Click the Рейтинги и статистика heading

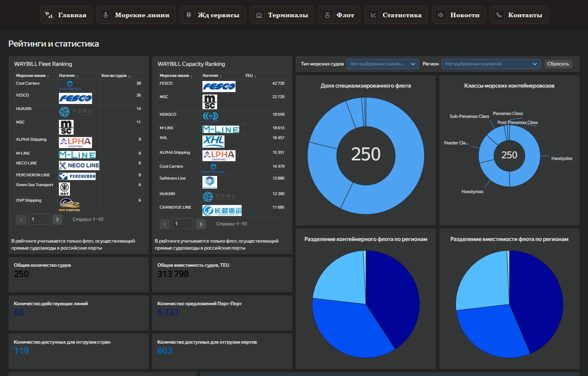point(54,44)
